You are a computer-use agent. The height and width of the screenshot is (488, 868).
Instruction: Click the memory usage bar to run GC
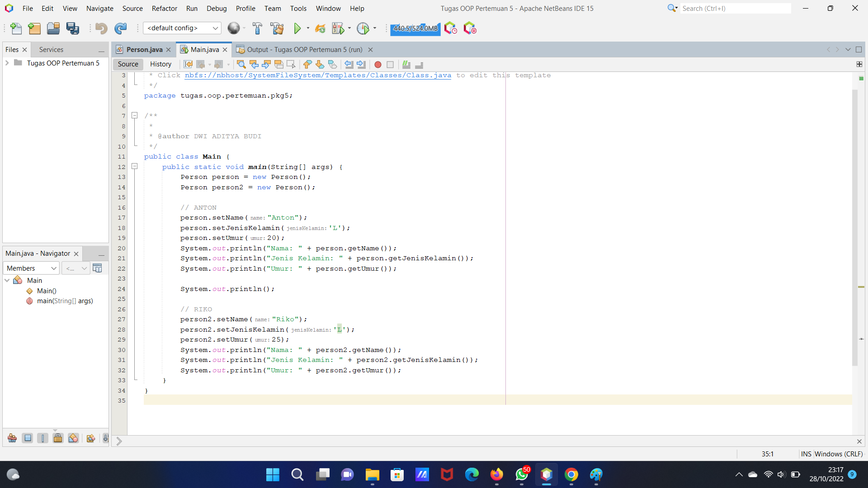pyautogui.click(x=415, y=28)
